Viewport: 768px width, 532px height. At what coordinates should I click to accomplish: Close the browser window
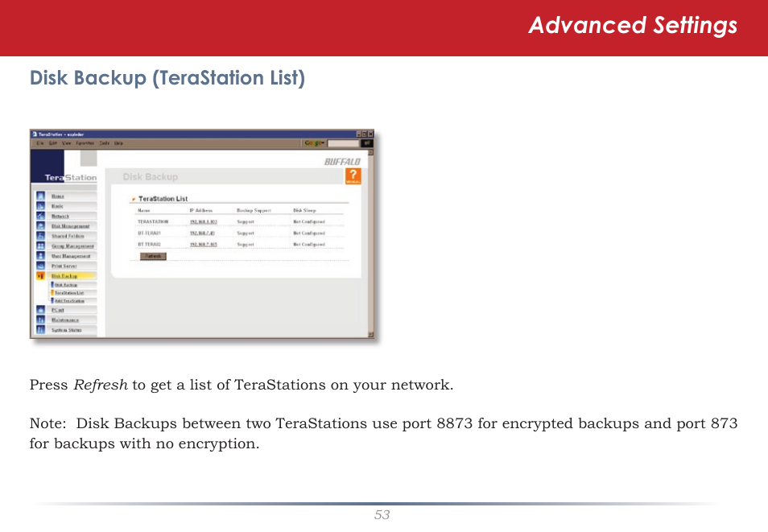pyautogui.click(x=371, y=134)
